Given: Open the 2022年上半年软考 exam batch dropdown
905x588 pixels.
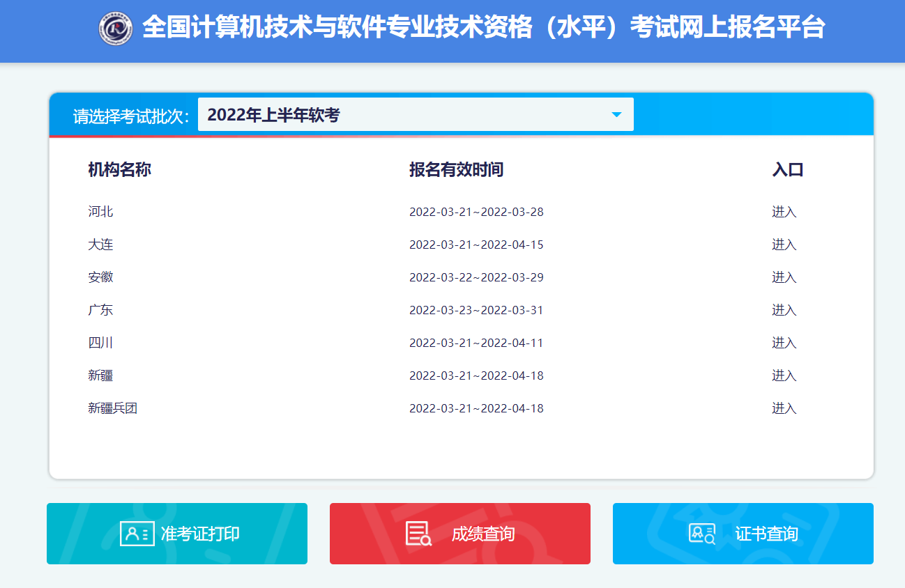Looking at the screenshot, I should [x=416, y=114].
